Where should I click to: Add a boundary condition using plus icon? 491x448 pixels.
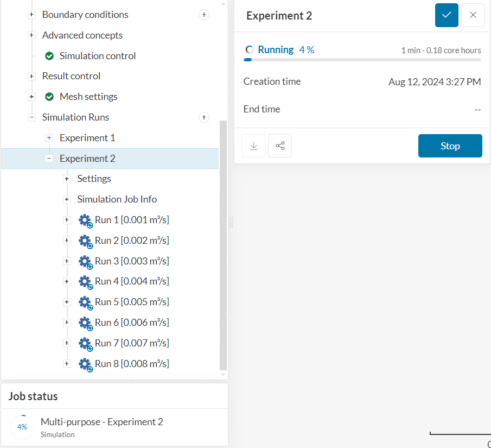click(x=204, y=15)
